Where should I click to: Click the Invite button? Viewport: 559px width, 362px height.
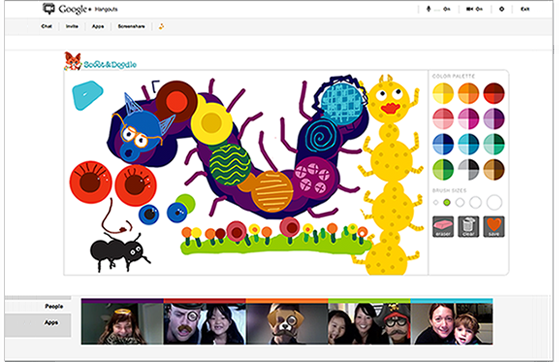click(72, 26)
